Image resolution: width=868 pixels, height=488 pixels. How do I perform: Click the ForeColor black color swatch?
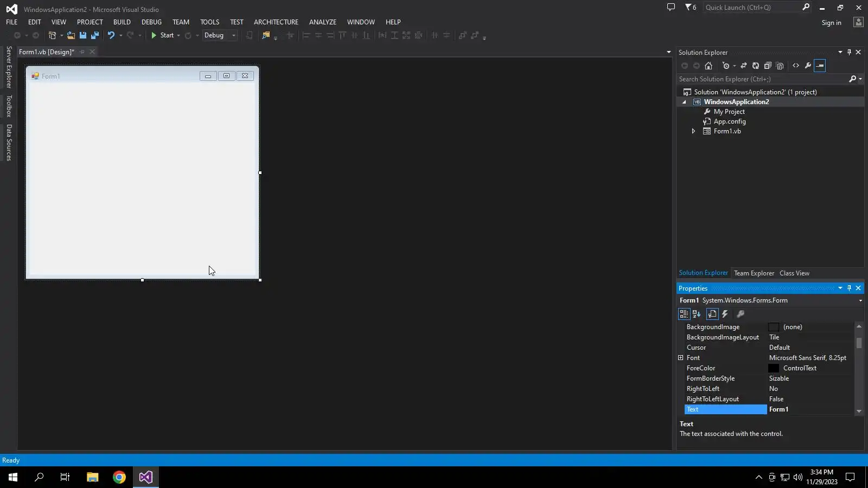click(774, 368)
